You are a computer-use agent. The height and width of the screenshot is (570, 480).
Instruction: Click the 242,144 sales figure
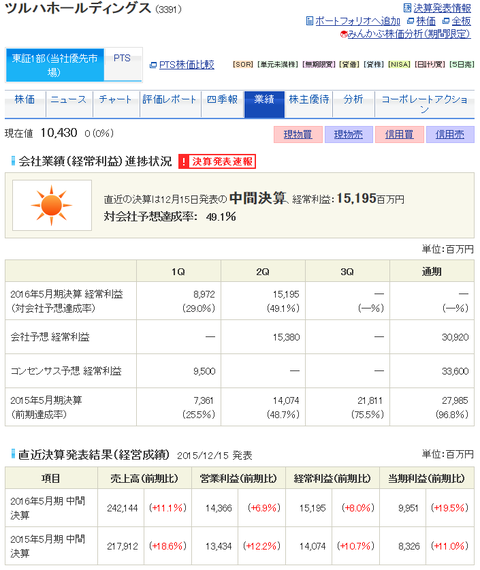tap(122, 508)
